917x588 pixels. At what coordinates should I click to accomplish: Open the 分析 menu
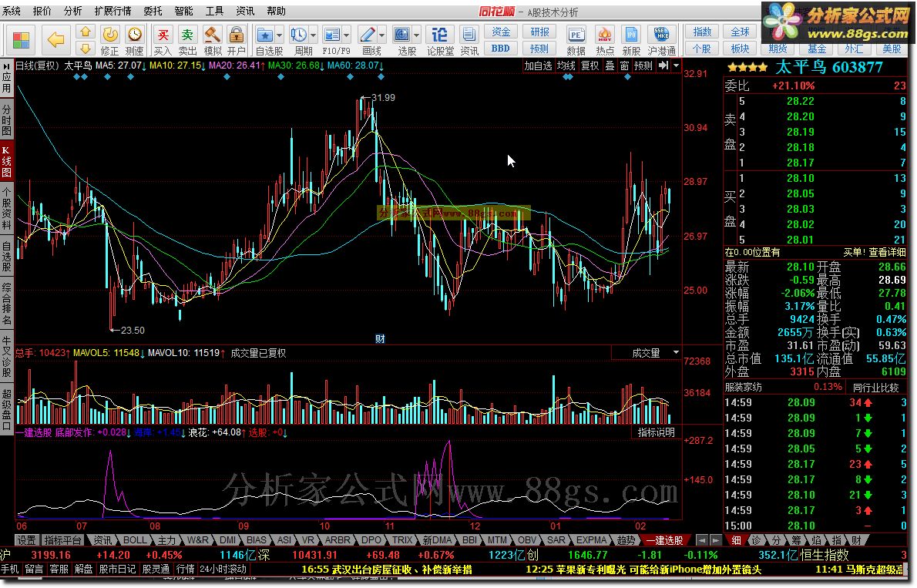point(73,11)
